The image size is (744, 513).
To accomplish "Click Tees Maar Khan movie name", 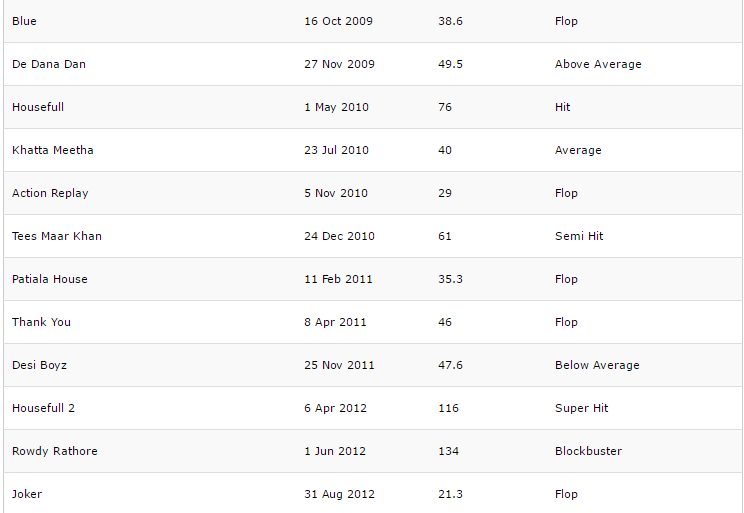I will (57, 236).
